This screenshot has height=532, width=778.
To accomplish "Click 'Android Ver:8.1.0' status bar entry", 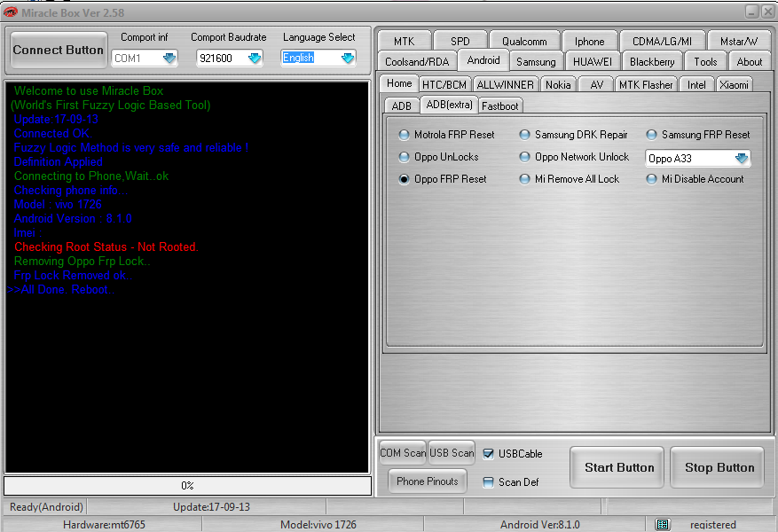I will (x=539, y=525).
